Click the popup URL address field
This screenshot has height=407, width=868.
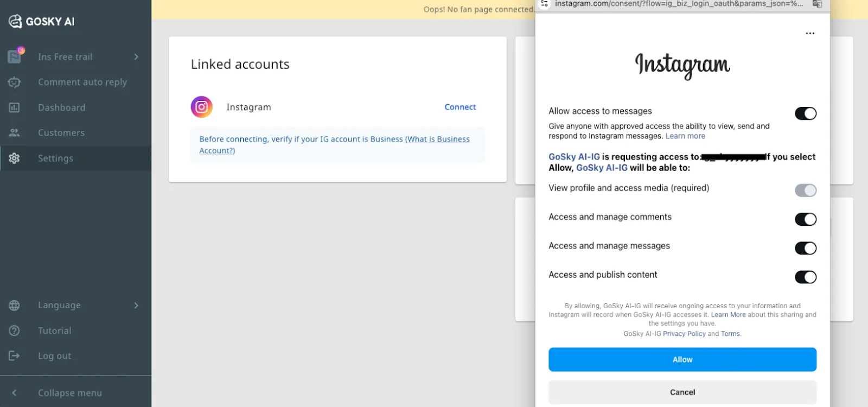point(679,4)
